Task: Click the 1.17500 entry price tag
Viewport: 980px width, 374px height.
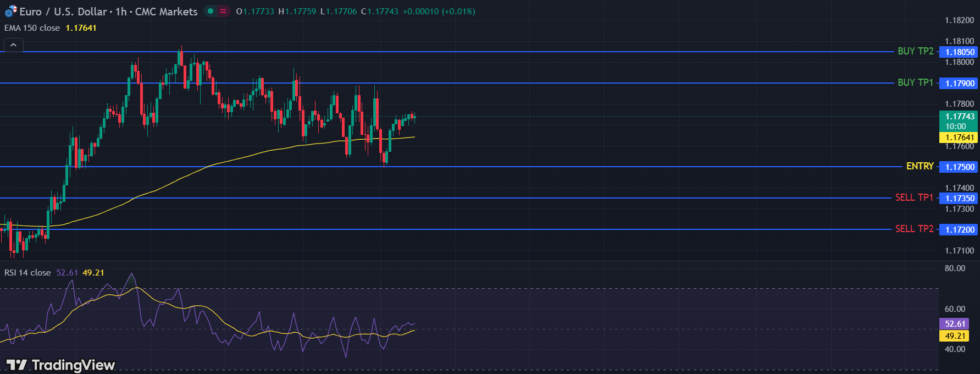Action: coord(959,167)
